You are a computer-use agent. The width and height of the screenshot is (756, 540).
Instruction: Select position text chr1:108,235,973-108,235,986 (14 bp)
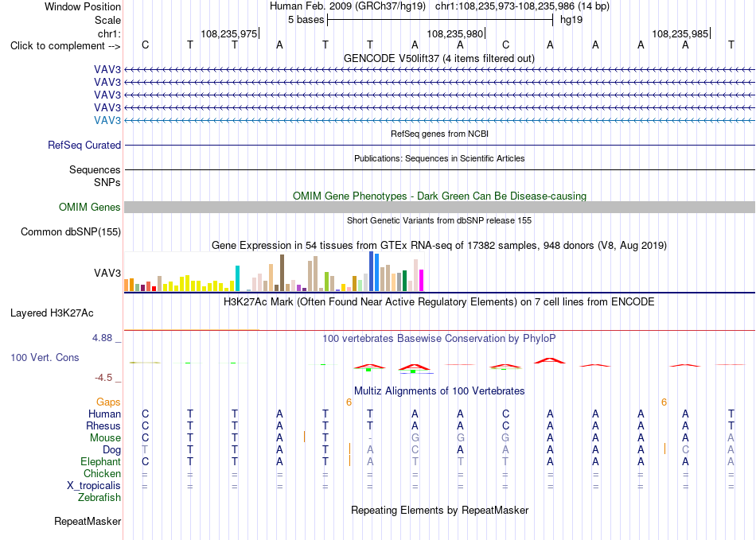[522, 6]
